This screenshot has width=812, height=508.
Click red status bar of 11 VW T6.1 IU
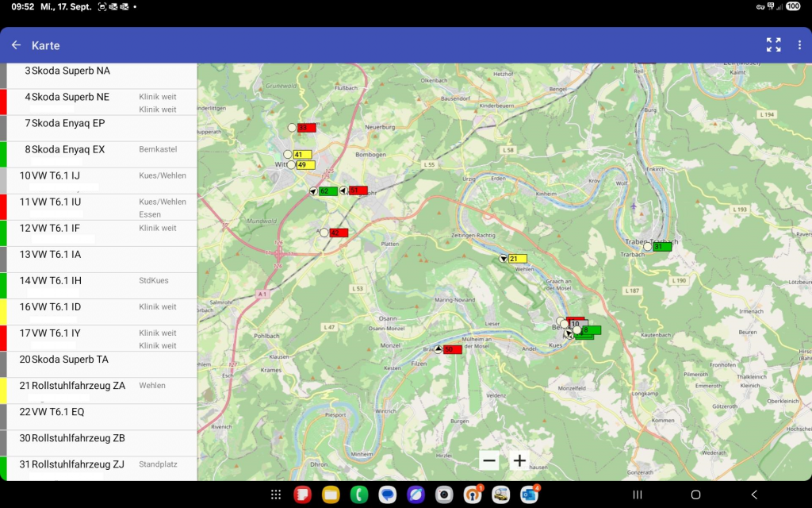pos(3,207)
